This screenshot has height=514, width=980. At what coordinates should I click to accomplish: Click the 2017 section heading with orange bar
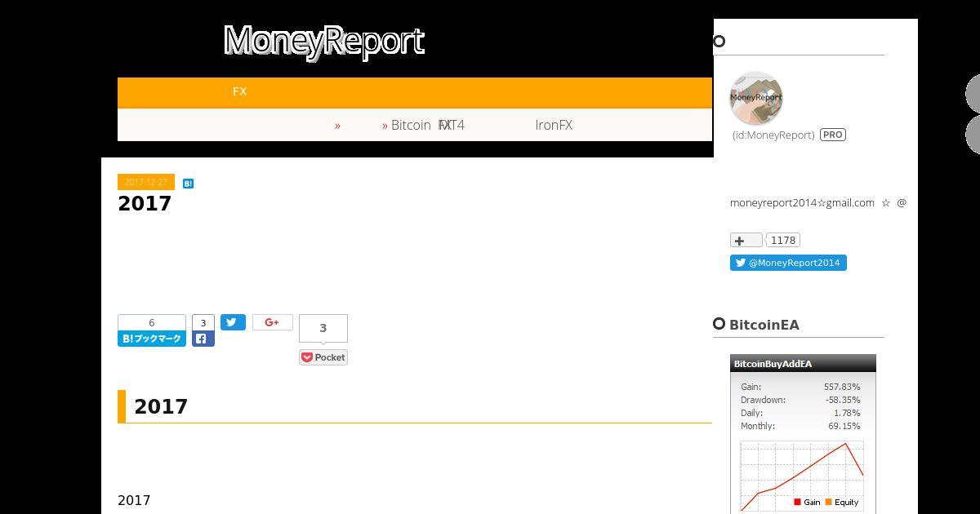tap(415, 406)
